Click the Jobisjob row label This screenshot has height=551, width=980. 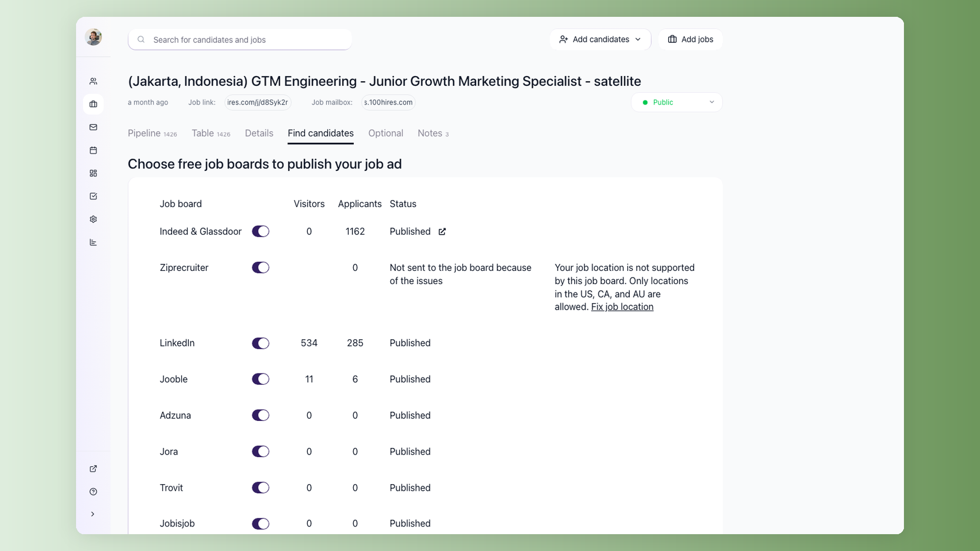pyautogui.click(x=177, y=524)
